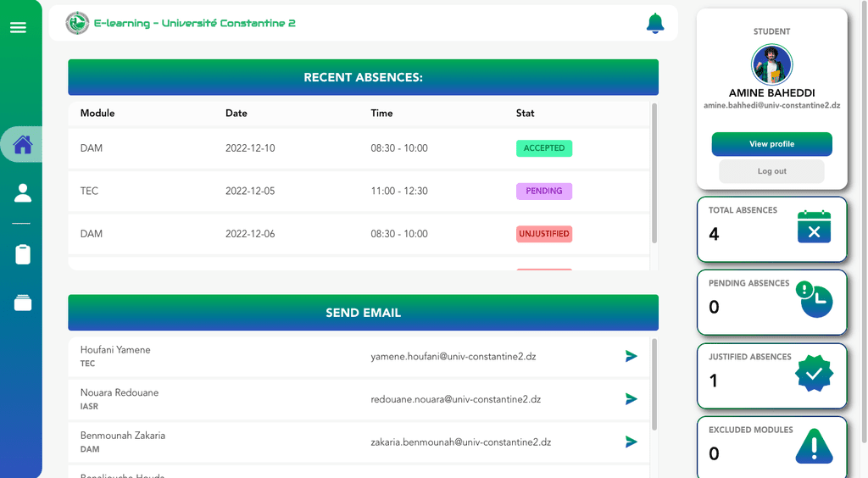Open the notifications bell
The height and width of the screenshot is (478, 868).
(x=655, y=23)
